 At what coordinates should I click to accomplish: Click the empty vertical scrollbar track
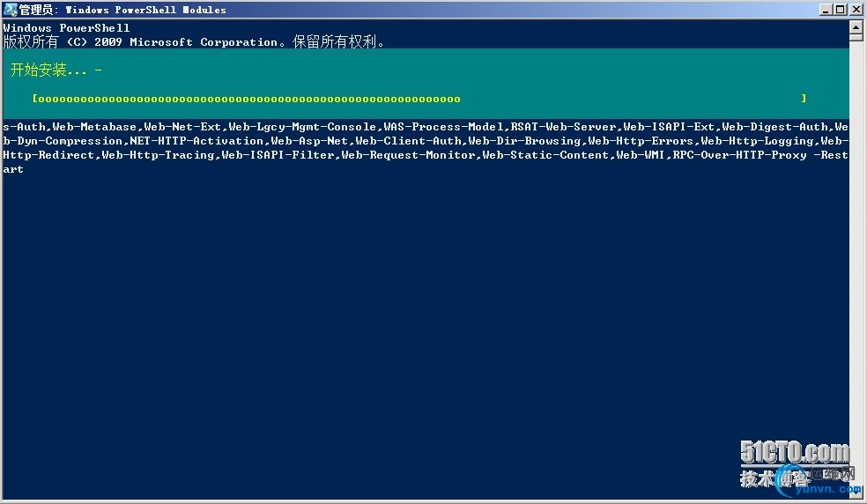856,264
